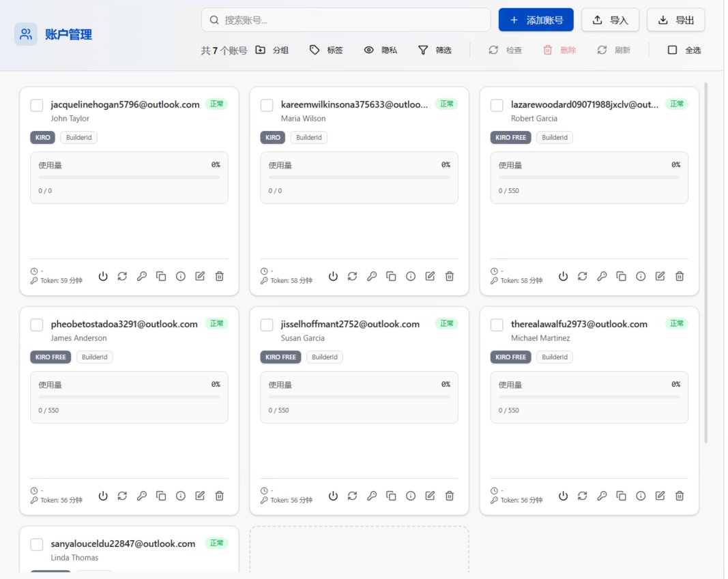This screenshot has height=579, width=728.
Task: Refresh the therealawalfu2973 account
Action: [582, 496]
